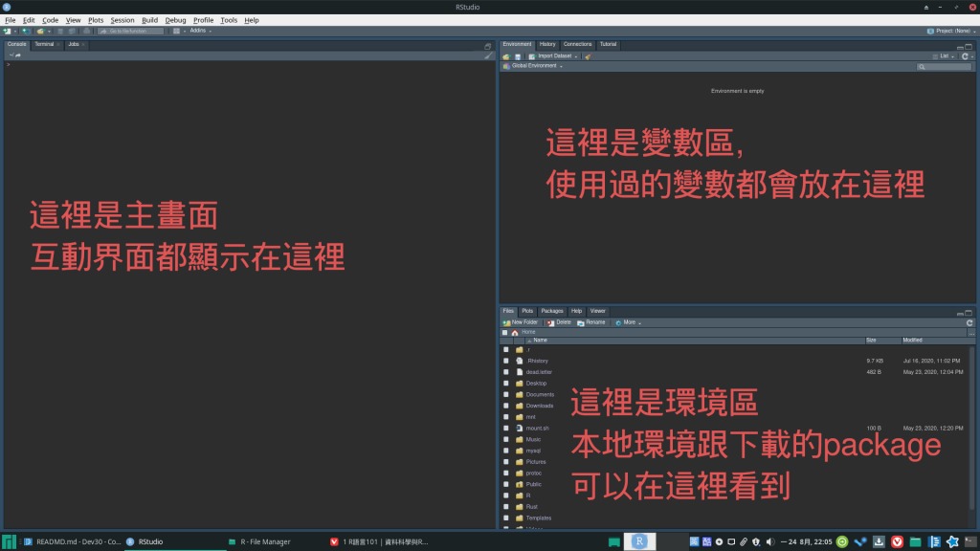Switch to the Packages tab

tap(552, 311)
